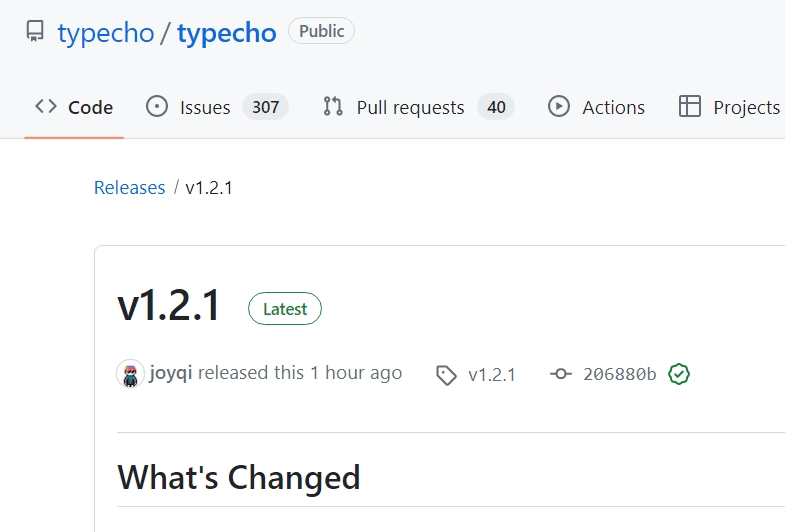Click the Pull requests branch icon
Viewport: 785px width, 532px height.
333,107
